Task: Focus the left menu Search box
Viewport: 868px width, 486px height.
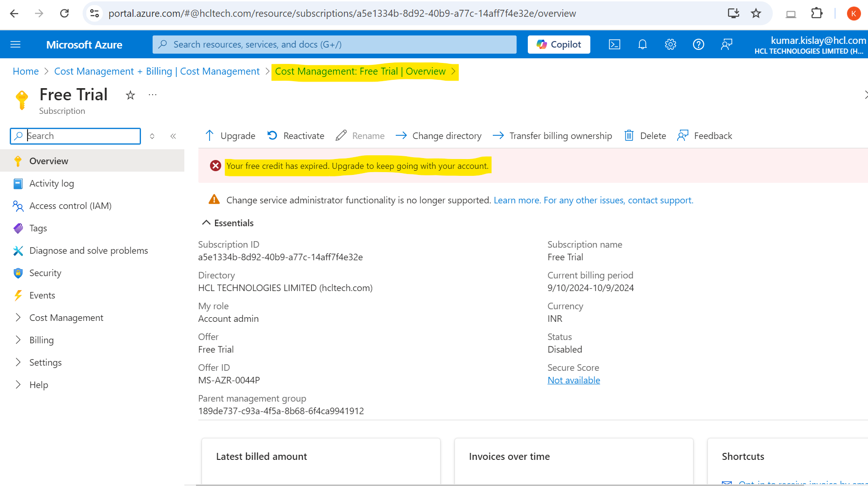Action: [x=75, y=136]
